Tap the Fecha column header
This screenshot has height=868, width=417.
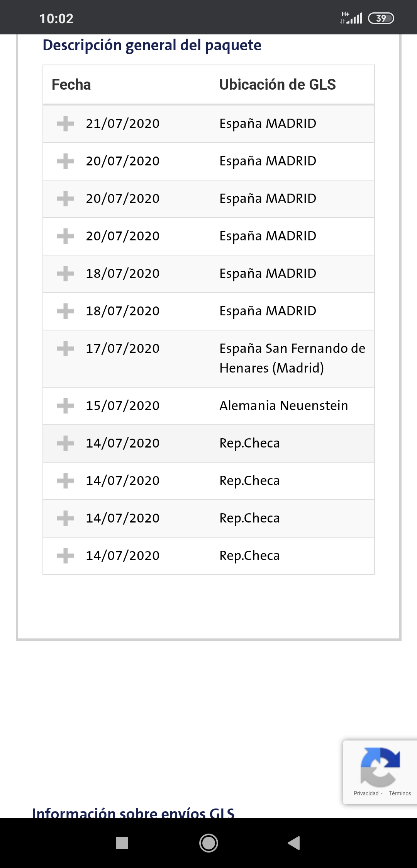coord(71,85)
